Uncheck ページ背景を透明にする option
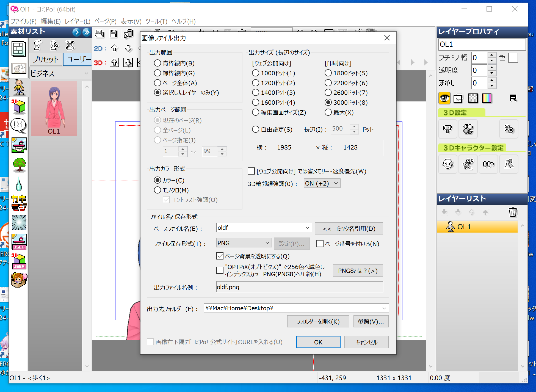This screenshot has width=536, height=392. point(220,256)
